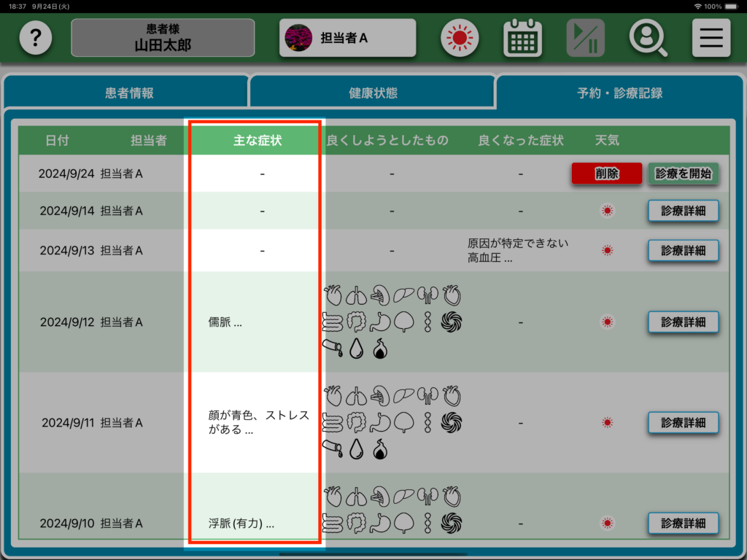747x560 pixels.
Task: Click the lungs icon in 2024/9/12 row
Action: click(357, 295)
